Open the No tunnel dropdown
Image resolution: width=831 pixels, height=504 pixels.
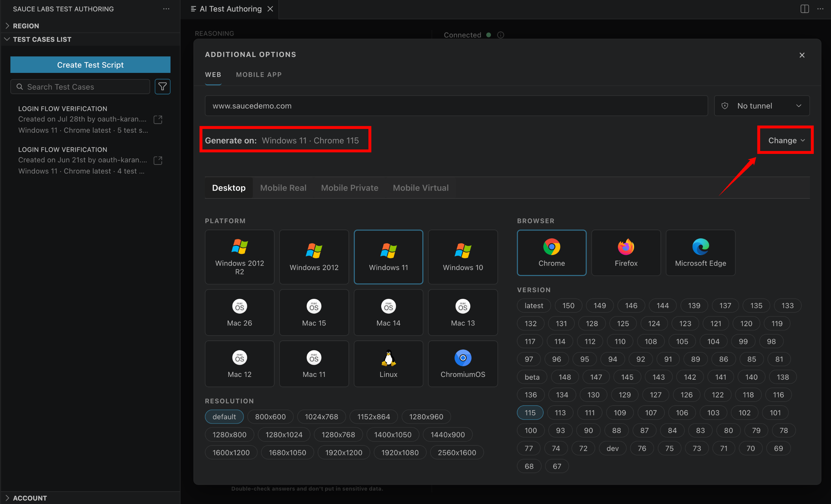[761, 106]
